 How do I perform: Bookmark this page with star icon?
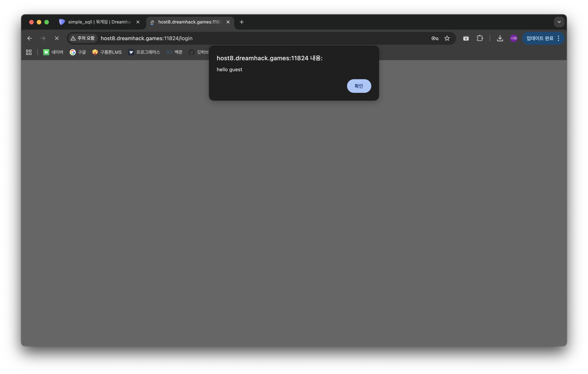447,38
